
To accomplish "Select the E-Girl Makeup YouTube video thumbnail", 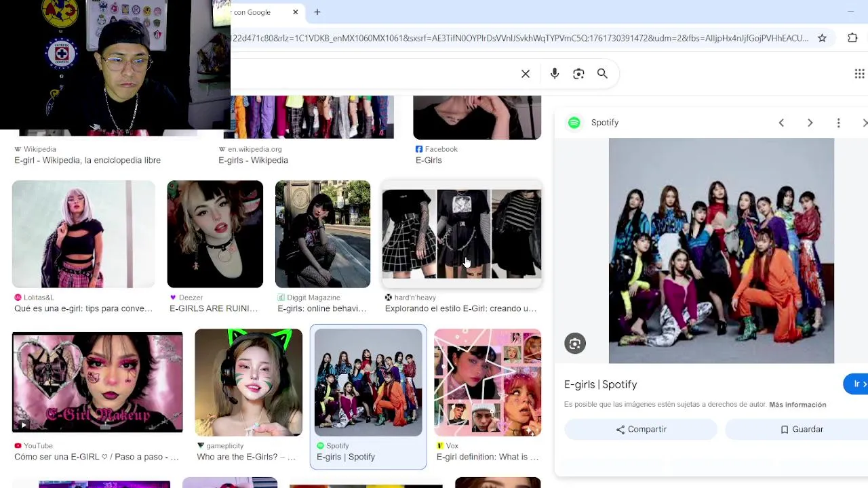I will click(98, 382).
